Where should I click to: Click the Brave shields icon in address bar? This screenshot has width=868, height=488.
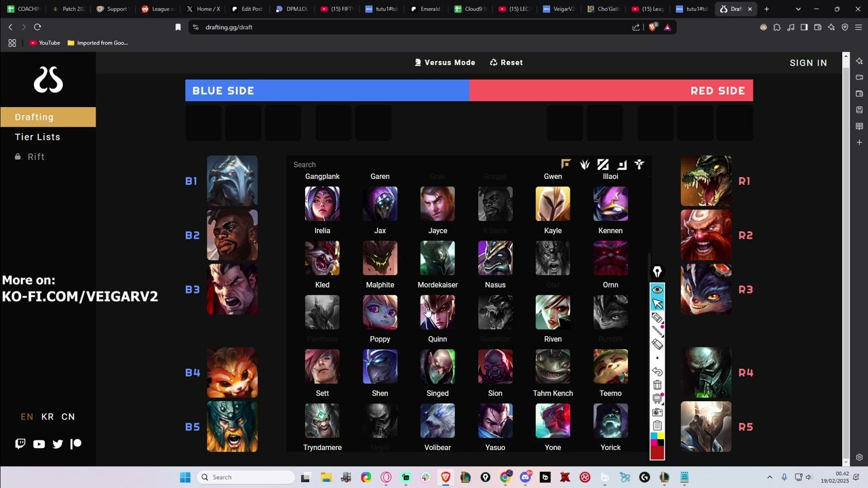coord(653,27)
